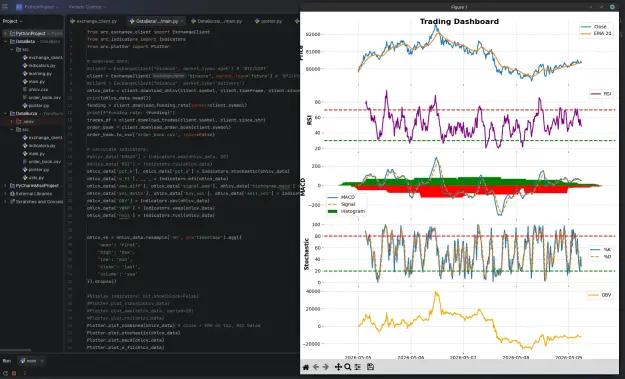Go back to the previous figure view
625x379 pixels.
tap(316, 367)
